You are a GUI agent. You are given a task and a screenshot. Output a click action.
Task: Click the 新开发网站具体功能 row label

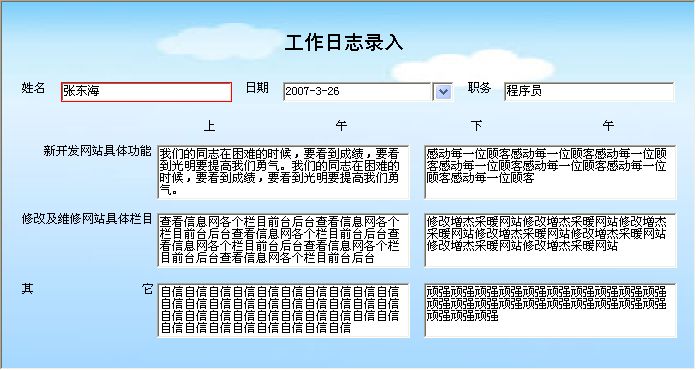98,151
